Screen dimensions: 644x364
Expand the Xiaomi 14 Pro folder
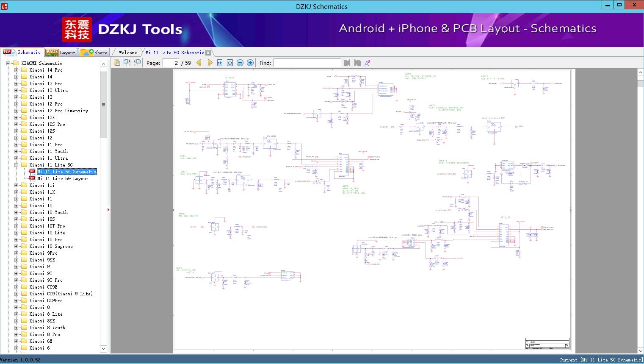tap(16, 70)
